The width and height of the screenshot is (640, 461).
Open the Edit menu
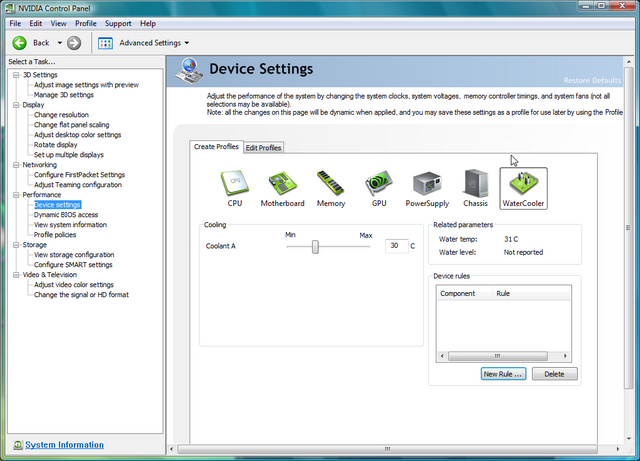tap(36, 24)
